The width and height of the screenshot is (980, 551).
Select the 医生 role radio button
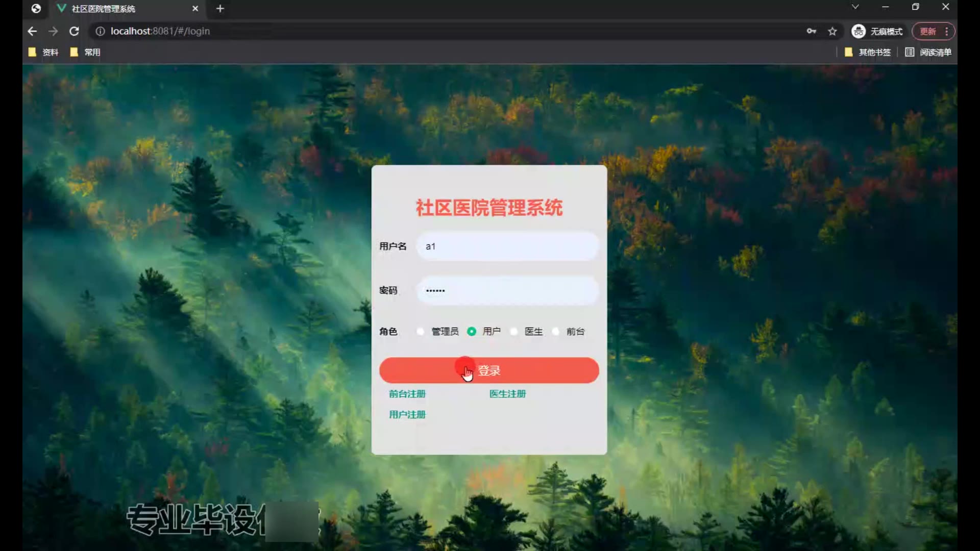514,332
